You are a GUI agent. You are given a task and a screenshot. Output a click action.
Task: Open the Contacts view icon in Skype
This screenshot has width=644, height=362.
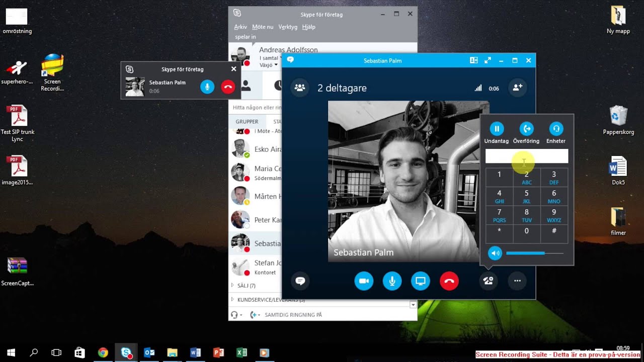[x=246, y=85]
